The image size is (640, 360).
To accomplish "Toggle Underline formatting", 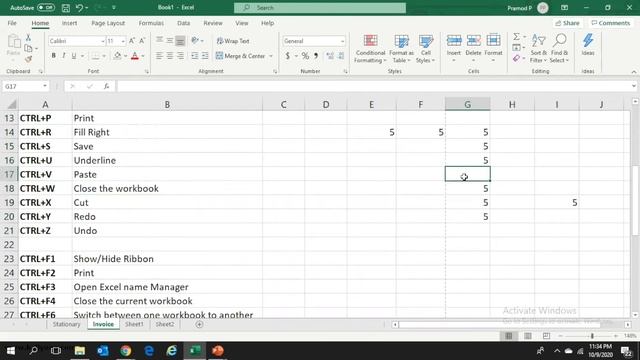I will point(74,56).
